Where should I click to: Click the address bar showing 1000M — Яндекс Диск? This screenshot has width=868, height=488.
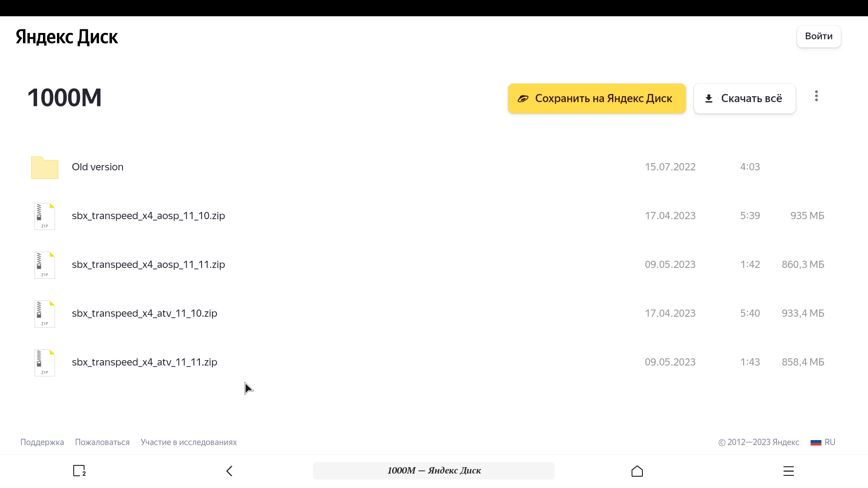(434, 470)
